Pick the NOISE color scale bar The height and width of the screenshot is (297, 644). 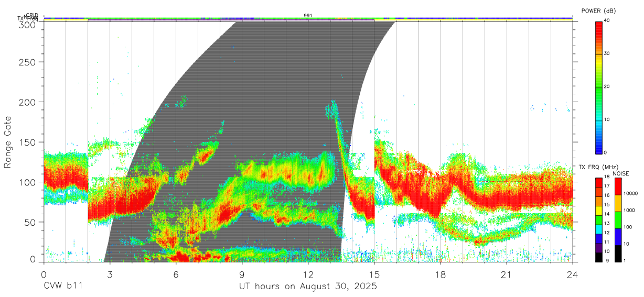pos(618,219)
